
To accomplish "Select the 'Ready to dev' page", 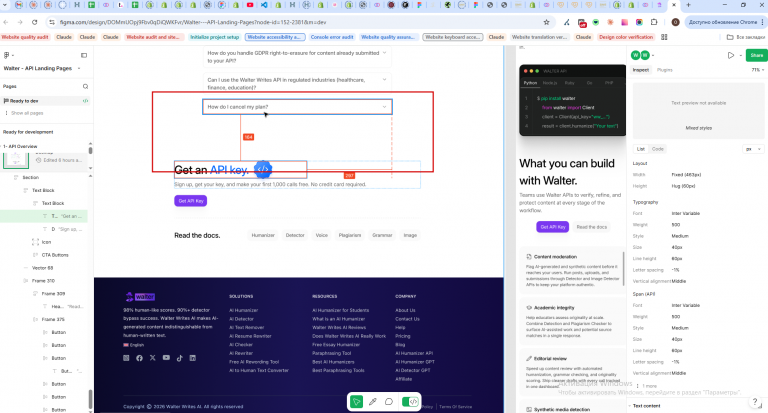I will tap(45, 101).
